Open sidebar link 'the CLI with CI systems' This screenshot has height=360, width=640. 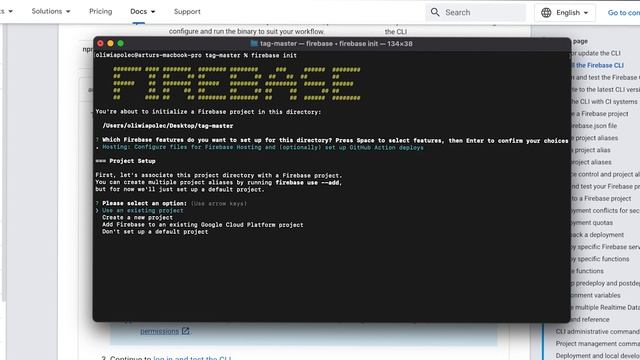604,102
